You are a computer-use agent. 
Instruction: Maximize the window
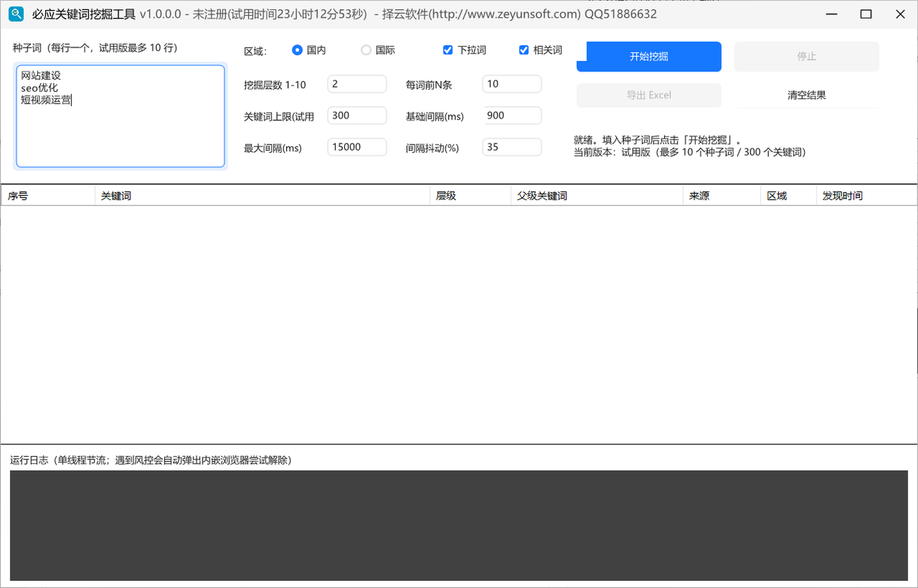pos(866,14)
